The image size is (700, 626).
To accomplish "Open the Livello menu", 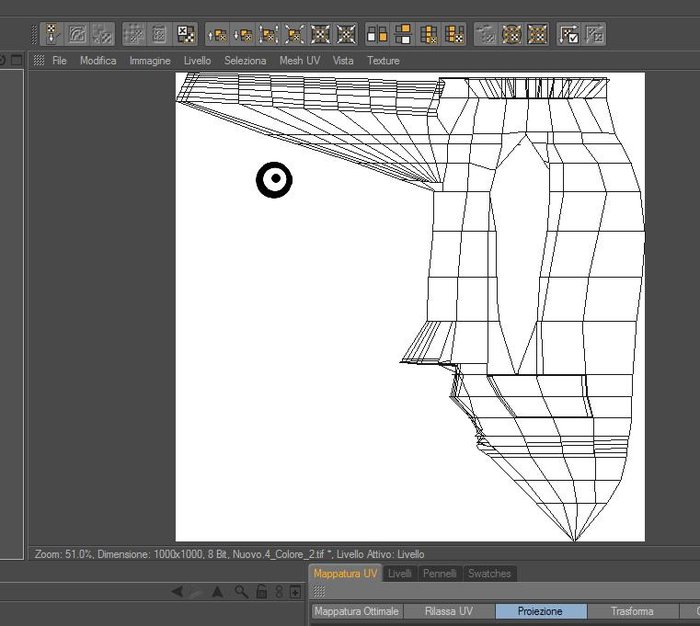I will click(197, 61).
